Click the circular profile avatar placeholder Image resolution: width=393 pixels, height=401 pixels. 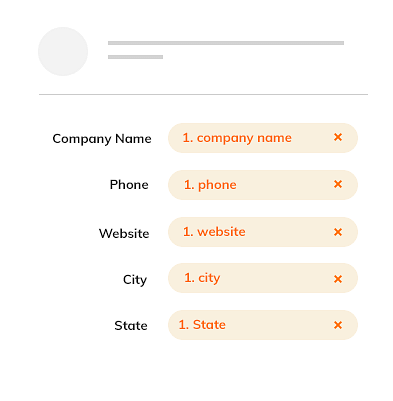[x=63, y=51]
